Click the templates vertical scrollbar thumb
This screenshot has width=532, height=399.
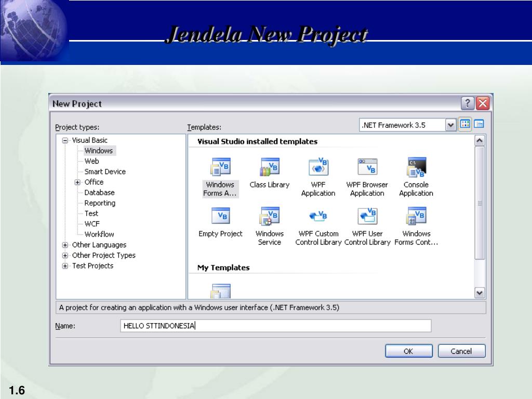[x=480, y=203]
